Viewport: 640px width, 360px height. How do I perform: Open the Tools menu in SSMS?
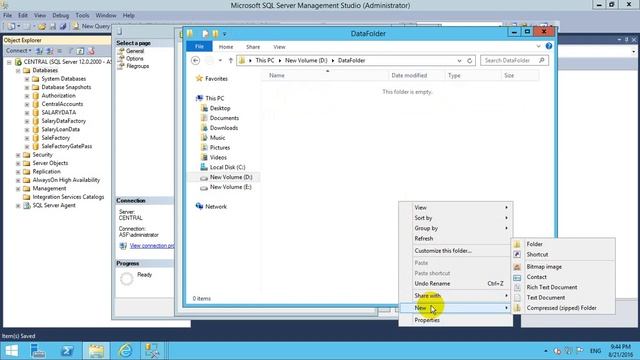(82, 15)
